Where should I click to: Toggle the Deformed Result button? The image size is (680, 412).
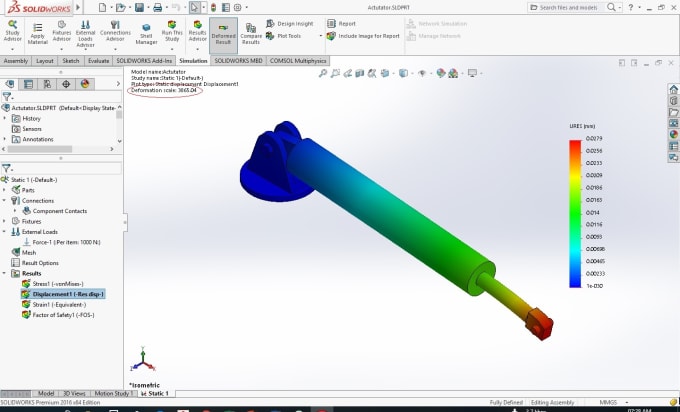(x=223, y=34)
